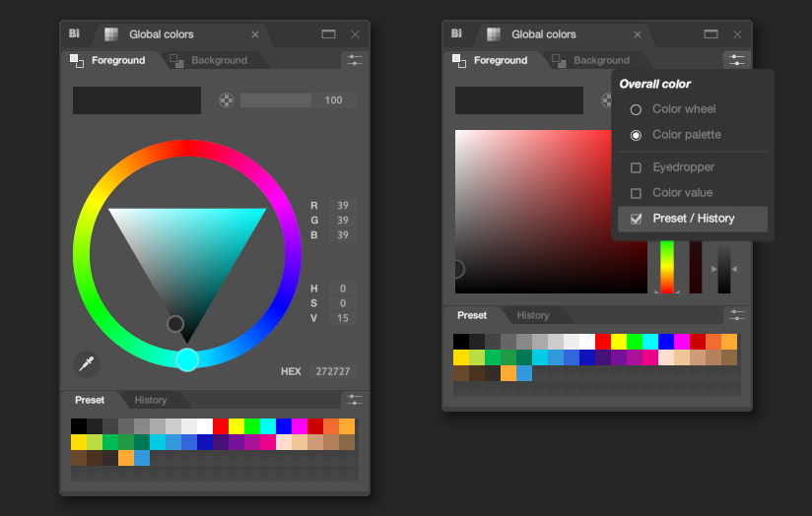Pick the white preset swatch in left panel
The width and height of the screenshot is (812, 516).
(205, 426)
